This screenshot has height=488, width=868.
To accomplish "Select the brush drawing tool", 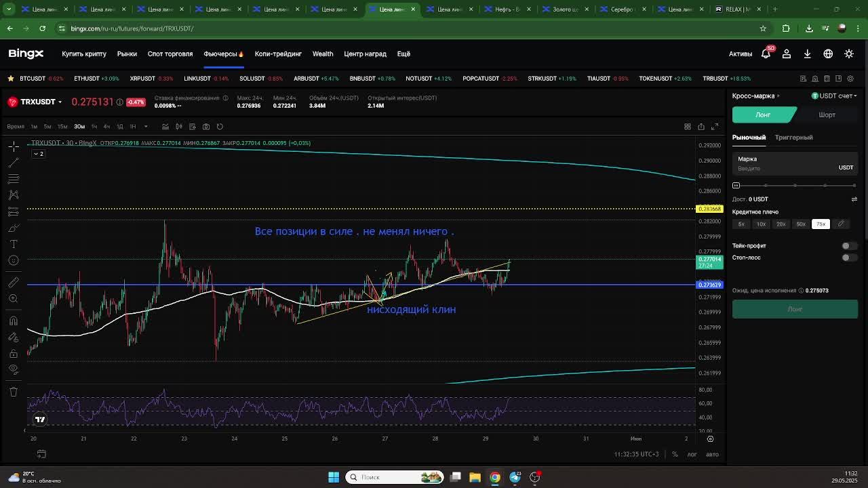I will (x=14, y=228).
